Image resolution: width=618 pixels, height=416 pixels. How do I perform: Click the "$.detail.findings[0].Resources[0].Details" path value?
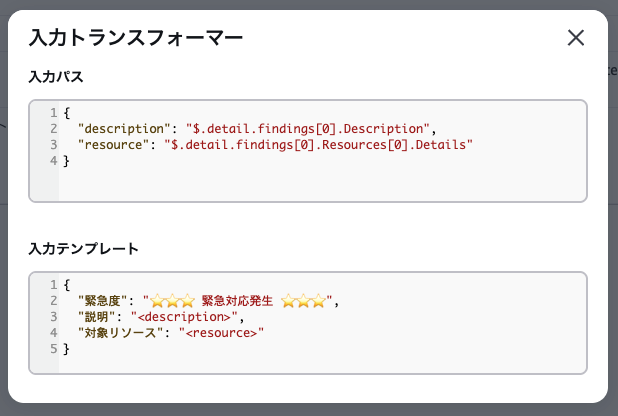[320, 145]
